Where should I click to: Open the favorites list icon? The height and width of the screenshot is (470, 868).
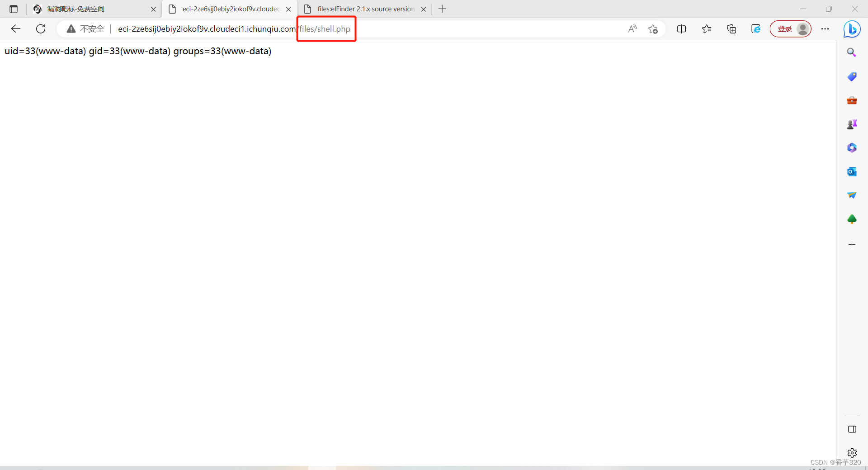tap(707, 29)
